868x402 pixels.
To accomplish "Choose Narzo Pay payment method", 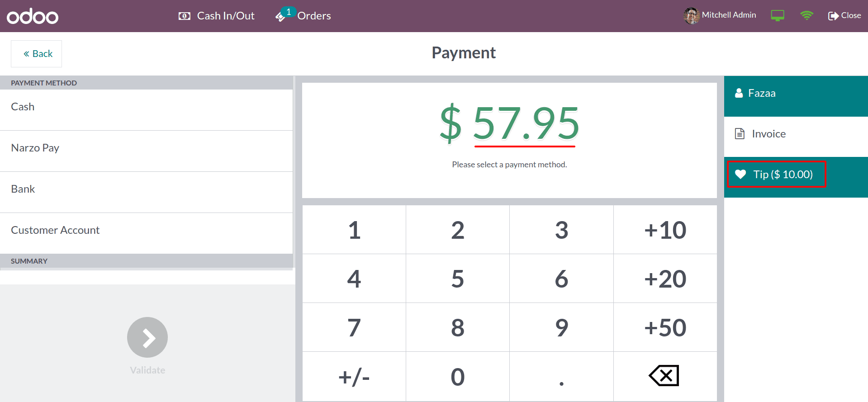I will click(x=146, y=148).
